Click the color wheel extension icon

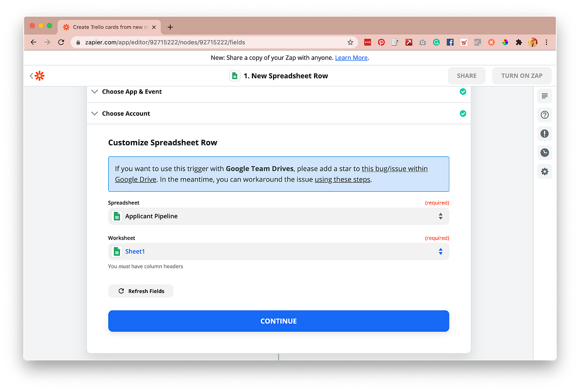click(505, 42)
